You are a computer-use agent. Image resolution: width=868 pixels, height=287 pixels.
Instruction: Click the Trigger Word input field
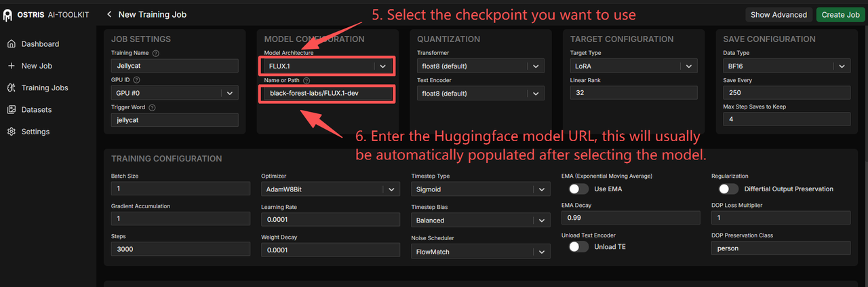tap(175, 120)
